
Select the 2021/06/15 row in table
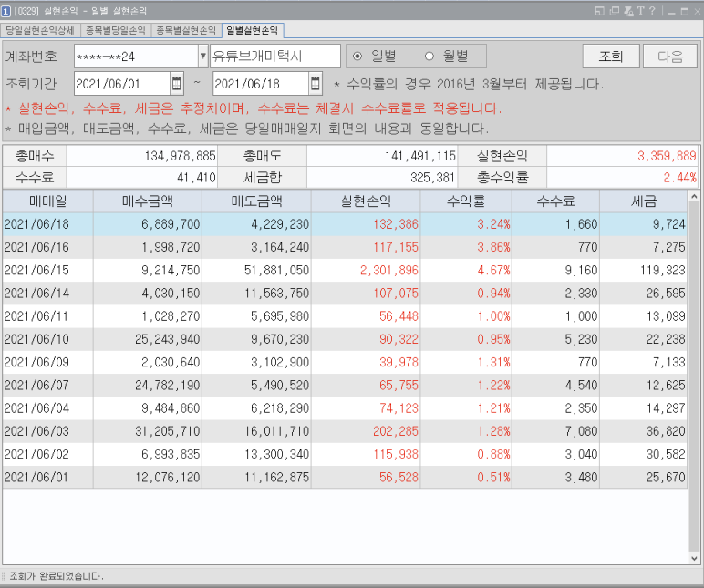(345, 270)
